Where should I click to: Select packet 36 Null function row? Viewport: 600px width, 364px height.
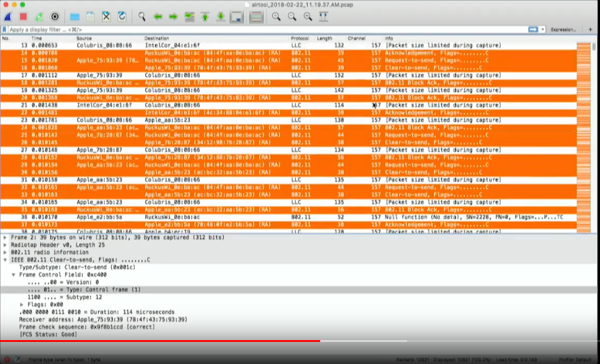click(288, 218)
